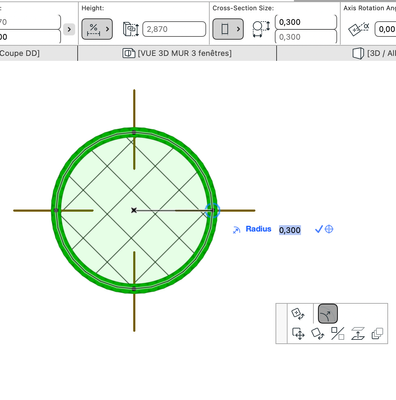
Task: Select the stretch radius pet palette tool
Action: click(x=328, y=313)
